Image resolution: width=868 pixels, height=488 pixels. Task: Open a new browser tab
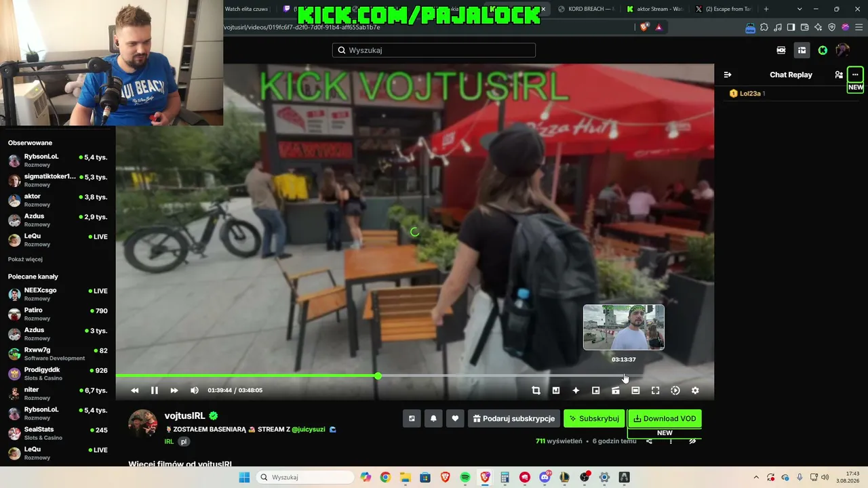(766, 9)
